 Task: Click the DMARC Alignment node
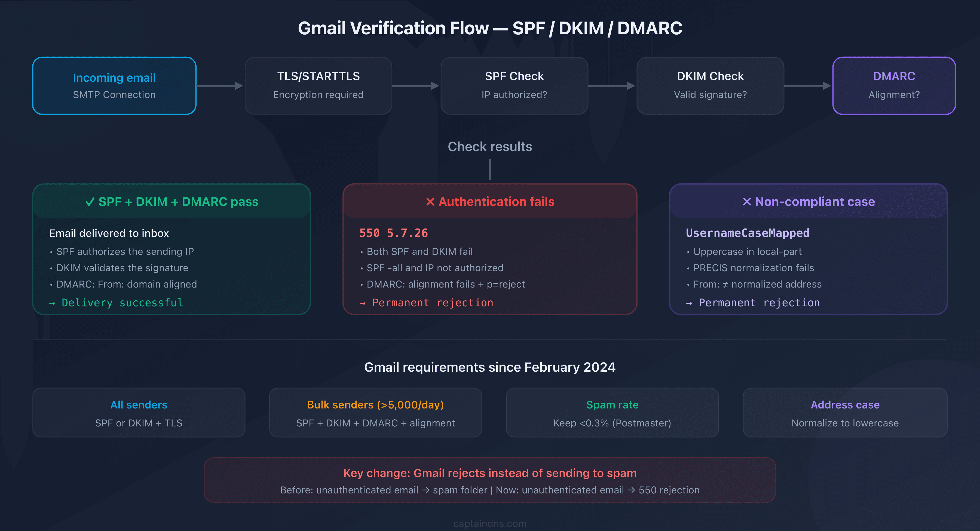(894, 85)
